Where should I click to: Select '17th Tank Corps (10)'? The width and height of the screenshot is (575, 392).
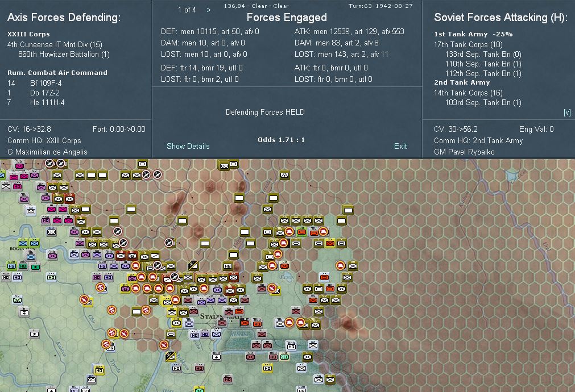click(x=468, y=44)
